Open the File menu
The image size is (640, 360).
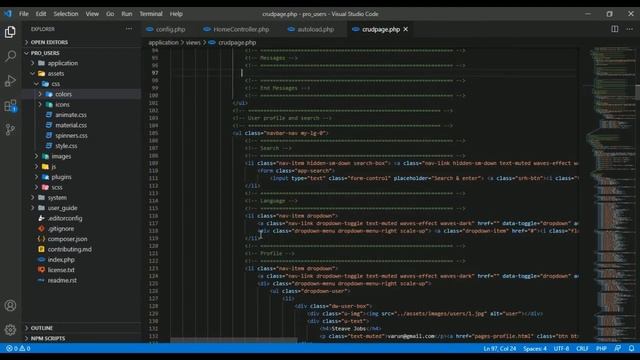coord(24,13)
